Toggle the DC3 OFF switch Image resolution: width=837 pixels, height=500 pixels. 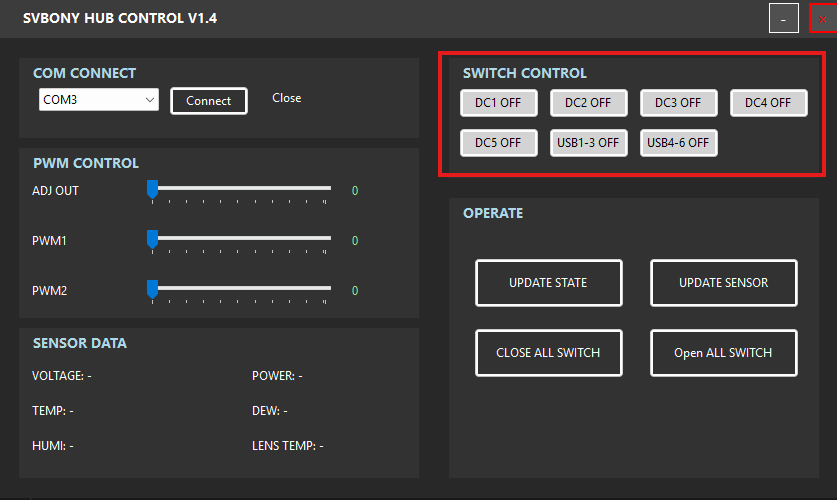(x=678, y=102)
